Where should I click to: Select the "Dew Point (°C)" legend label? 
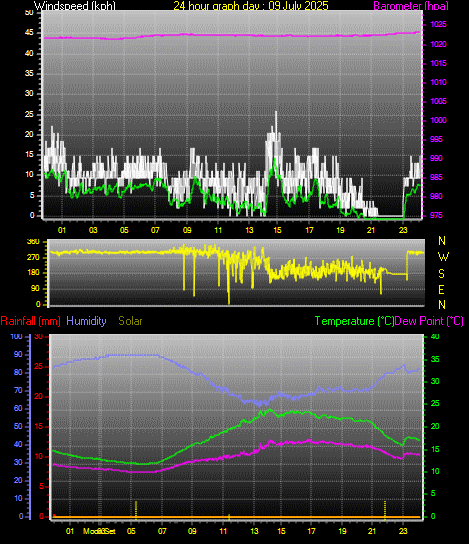(x=429, y=321)
